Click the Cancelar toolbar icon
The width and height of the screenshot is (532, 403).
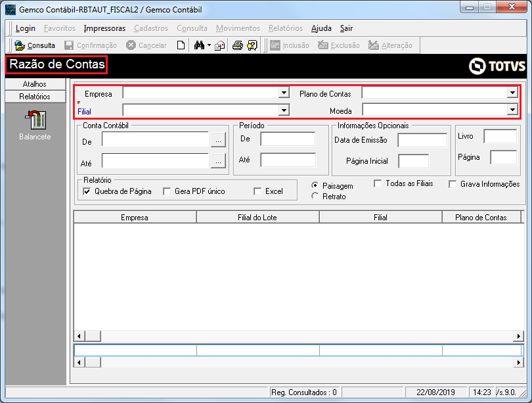(131, 45)
